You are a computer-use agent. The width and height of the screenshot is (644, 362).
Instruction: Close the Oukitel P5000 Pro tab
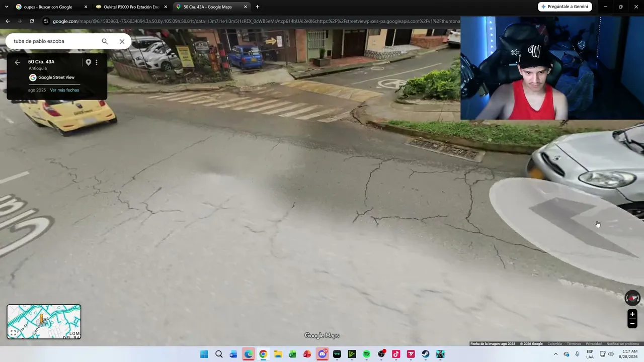(166, 7)
